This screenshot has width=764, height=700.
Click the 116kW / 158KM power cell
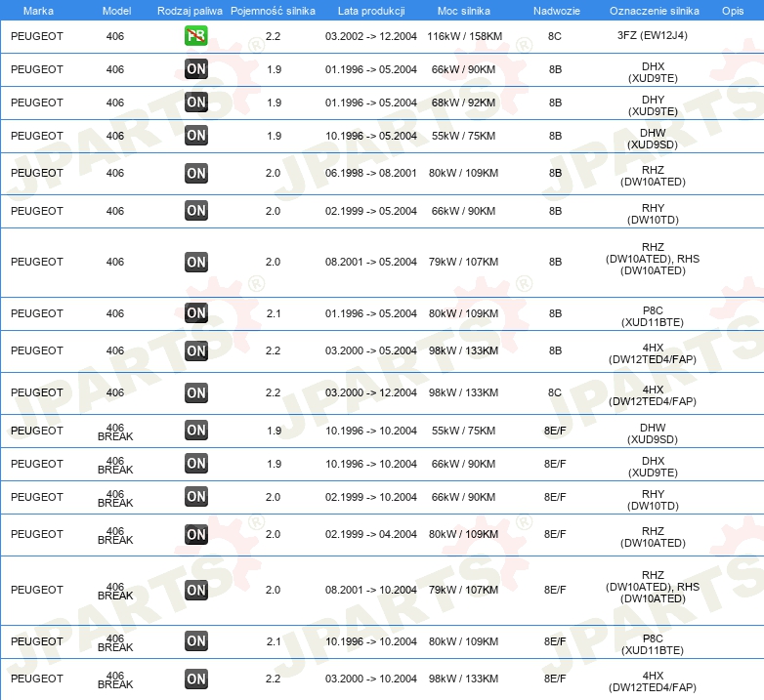point(463,35)
